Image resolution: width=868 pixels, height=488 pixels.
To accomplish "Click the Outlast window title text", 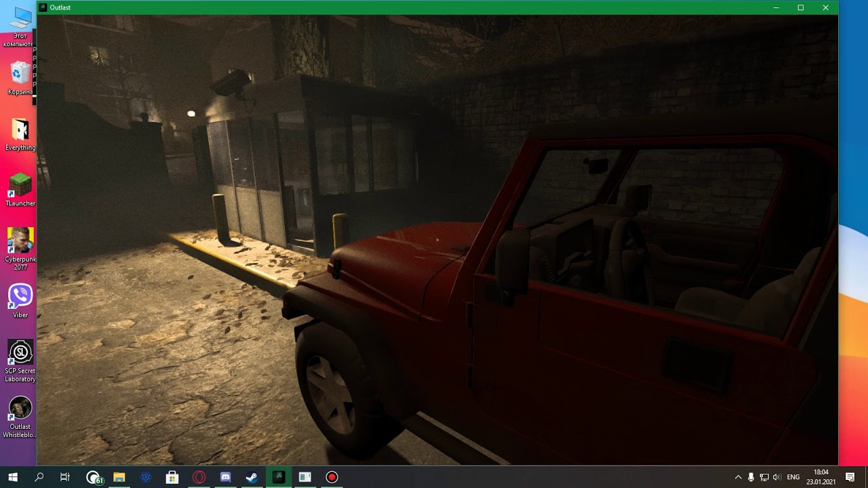I will click(x=60, y=7).
